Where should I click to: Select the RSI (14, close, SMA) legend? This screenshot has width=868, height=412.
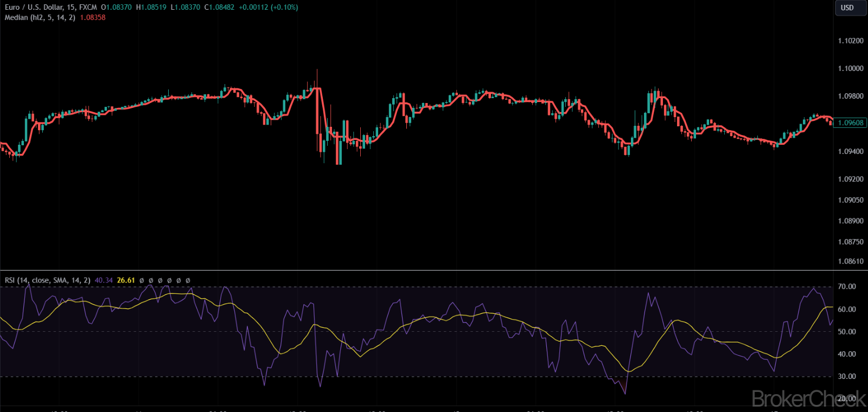tap(47, 280)
